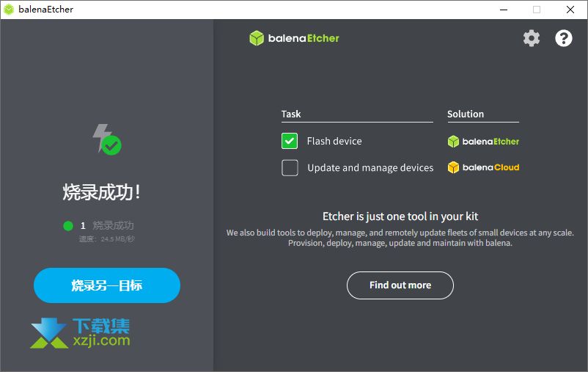Click the Find out more button
Screen dimensions: 588x372
(400, 285)
